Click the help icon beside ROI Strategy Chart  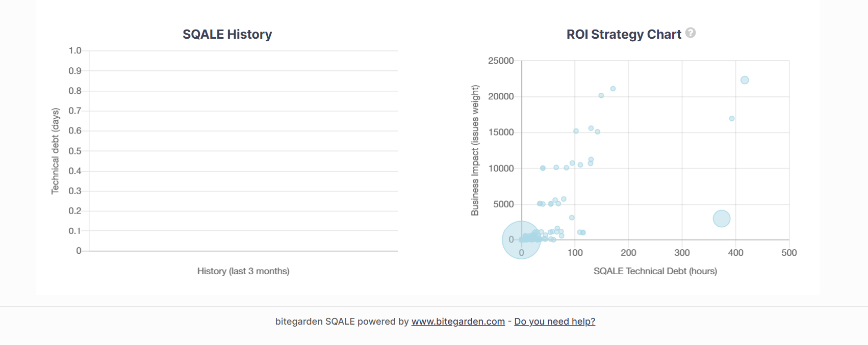click(x=691, y=33)
